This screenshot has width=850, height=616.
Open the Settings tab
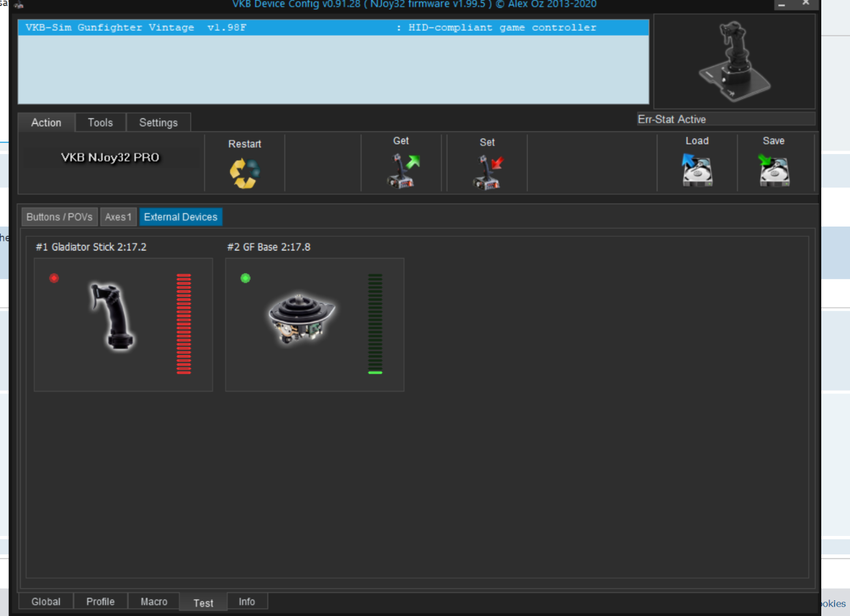158,123
